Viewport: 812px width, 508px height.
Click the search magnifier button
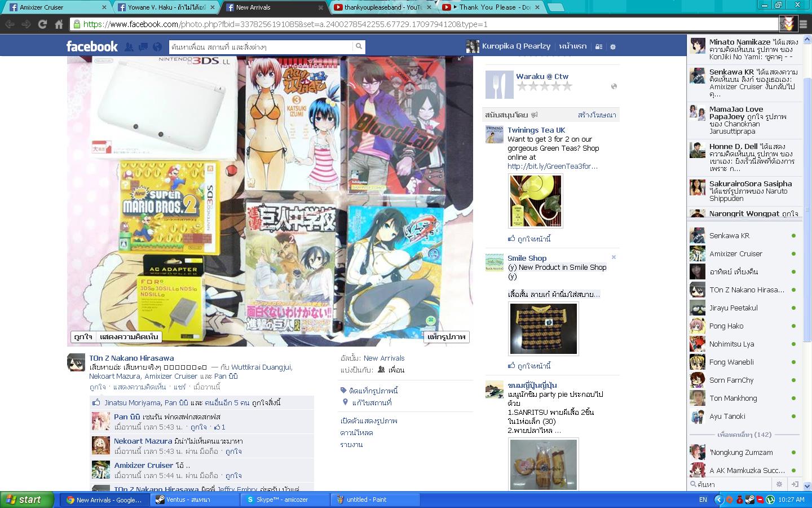(359, 46)
